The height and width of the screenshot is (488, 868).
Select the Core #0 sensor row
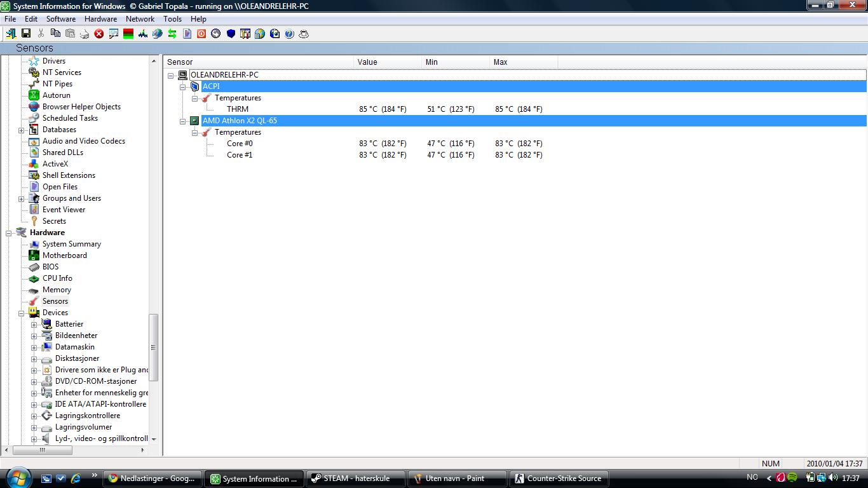[x=515, y=144]
